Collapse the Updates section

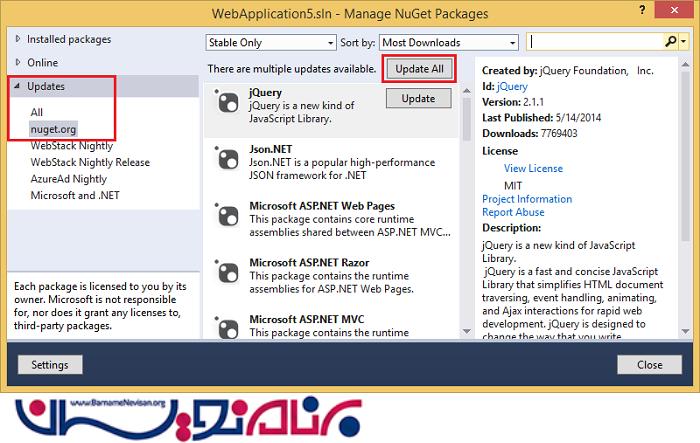[17, 86]
